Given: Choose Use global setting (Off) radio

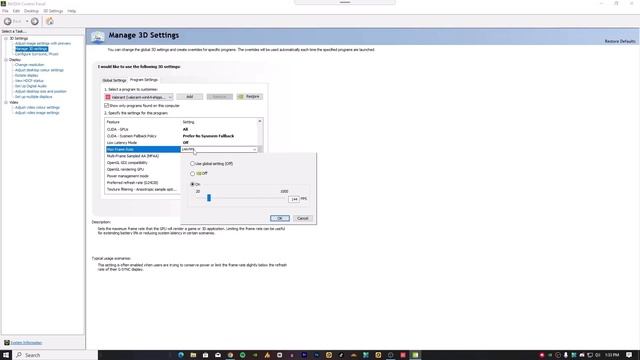Looking at the screenshot, I should pyautogui.click(x=192, y=164).
